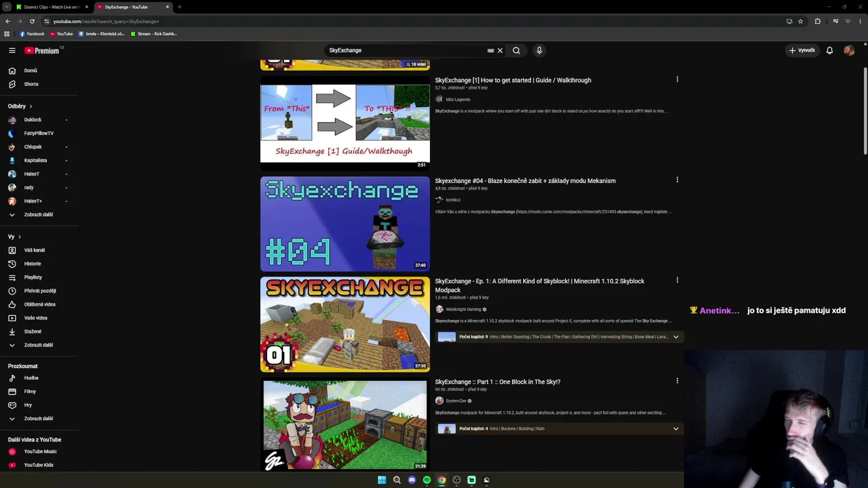Reload the current page
868x488 pixels.
(x=32, y=21)
